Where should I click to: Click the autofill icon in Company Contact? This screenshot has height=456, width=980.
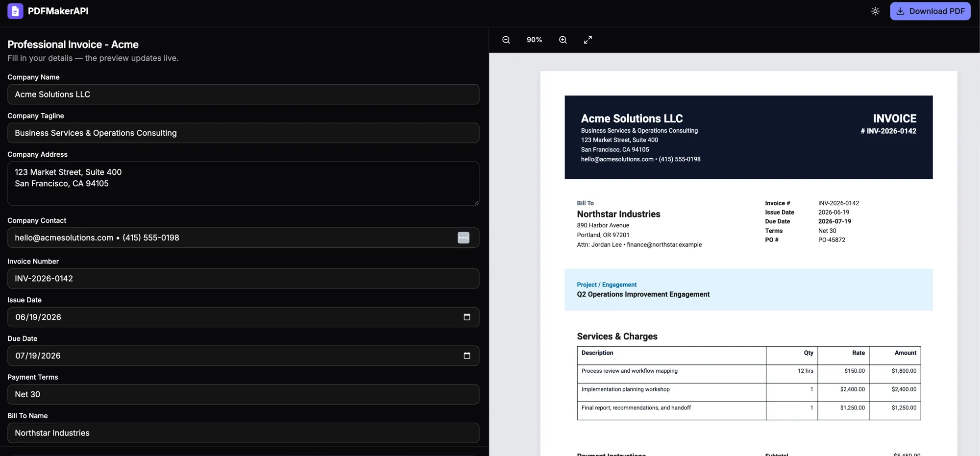(x=464, y=238)
